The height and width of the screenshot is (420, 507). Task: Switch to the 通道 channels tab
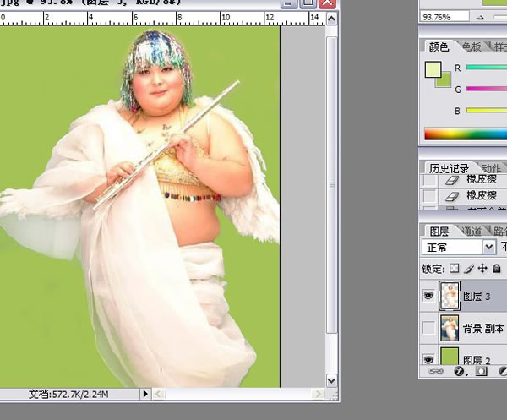click(x=470, y=232)
